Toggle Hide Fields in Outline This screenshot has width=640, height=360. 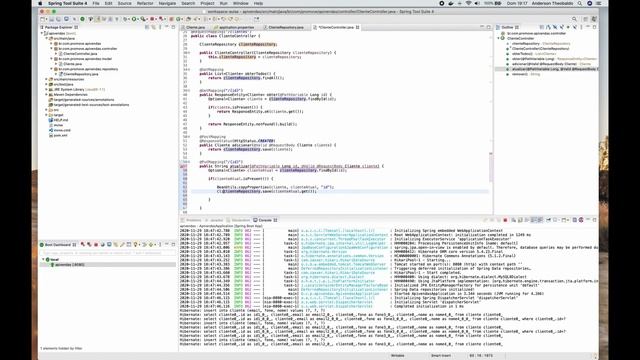[x=555, y=27]
